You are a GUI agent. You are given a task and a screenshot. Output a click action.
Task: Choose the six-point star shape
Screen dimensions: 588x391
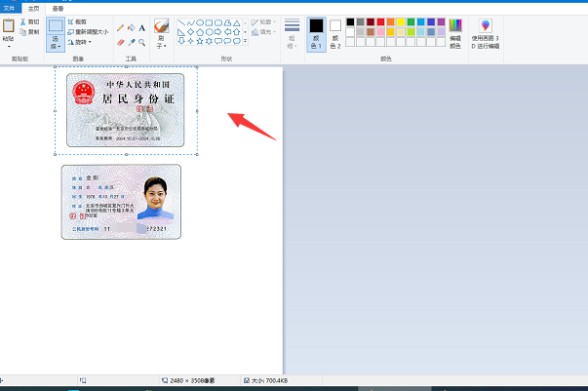pyautogui.click(x=210, y=41)
